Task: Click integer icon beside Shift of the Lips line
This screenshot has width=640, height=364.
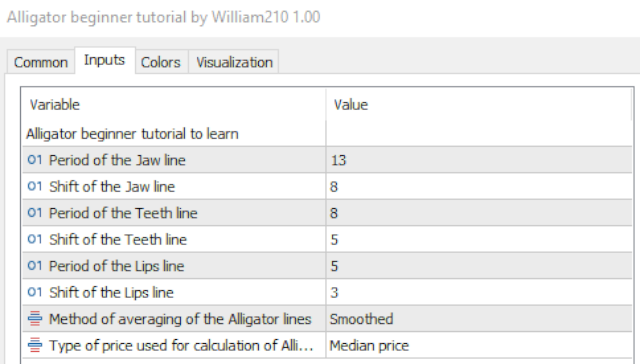Action: [x=35, y=292]
